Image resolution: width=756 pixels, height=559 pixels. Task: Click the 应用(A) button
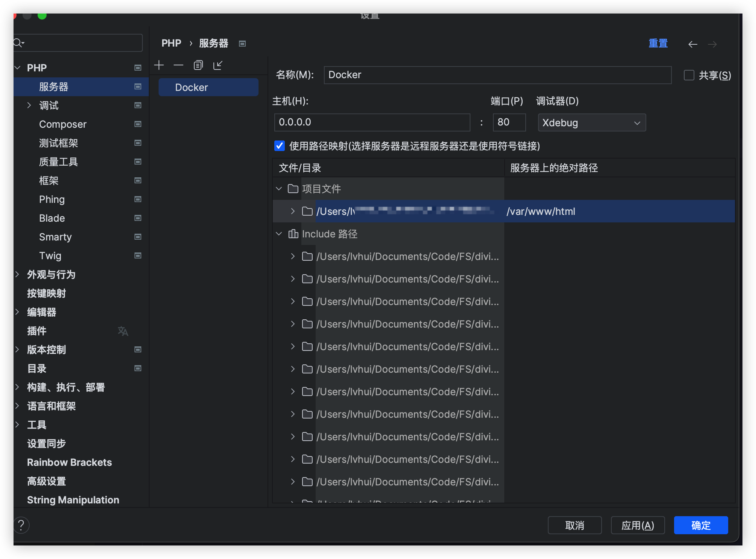(x=638, y=525)
